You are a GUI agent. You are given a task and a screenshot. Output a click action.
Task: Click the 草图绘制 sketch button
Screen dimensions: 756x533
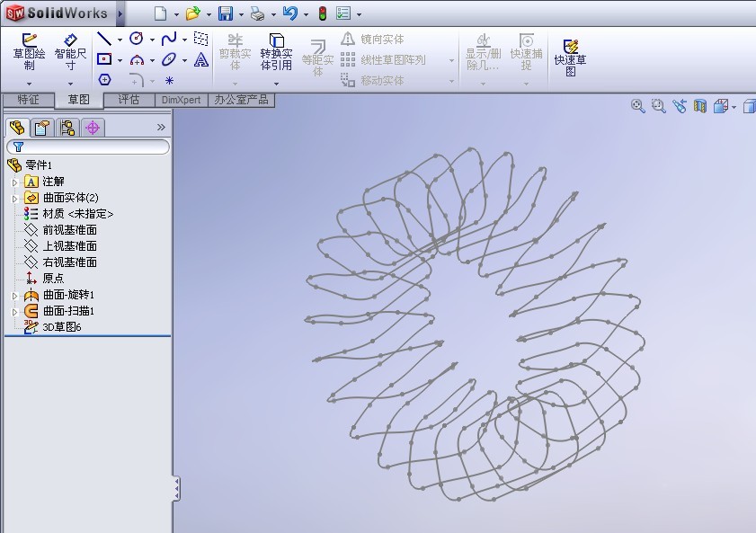(29, 52)
